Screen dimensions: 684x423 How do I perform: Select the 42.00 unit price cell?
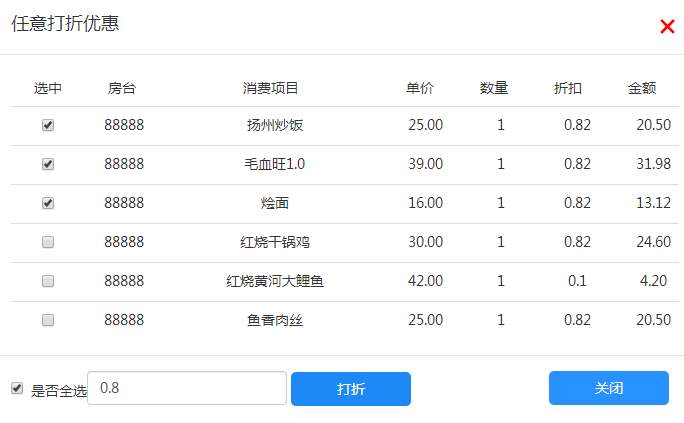(x=425, y=281)
